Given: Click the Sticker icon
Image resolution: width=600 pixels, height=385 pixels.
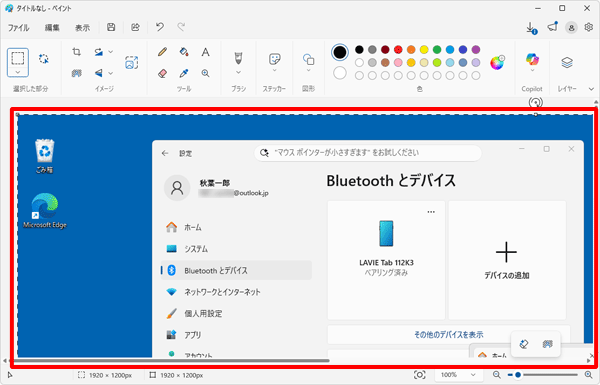Looking at the screenshot, I should 275,59.
